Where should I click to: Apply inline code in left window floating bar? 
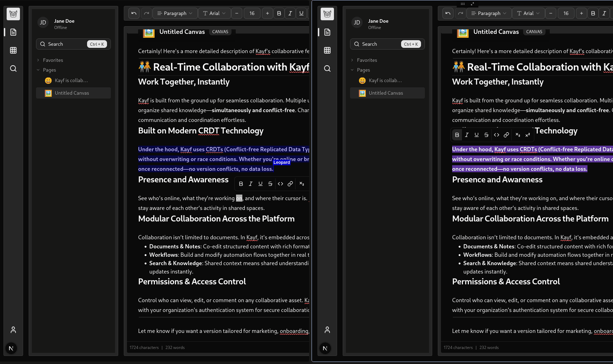[280, 184]
